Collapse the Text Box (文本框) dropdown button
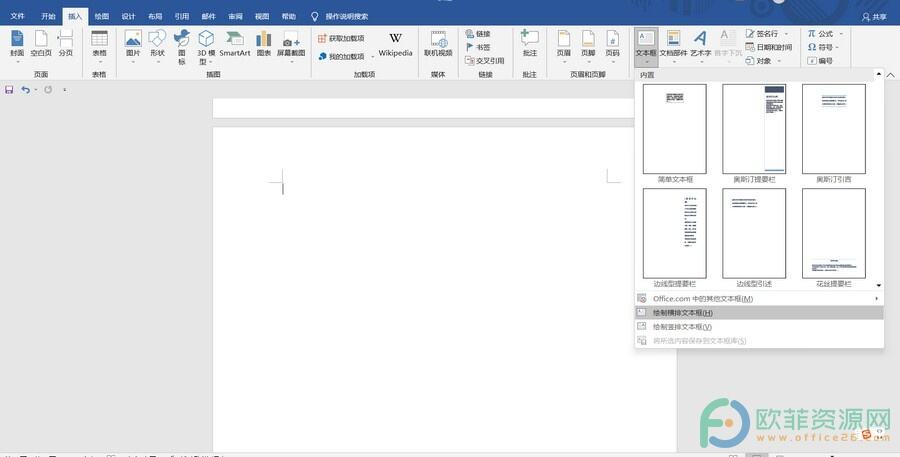 coord(646,47)
